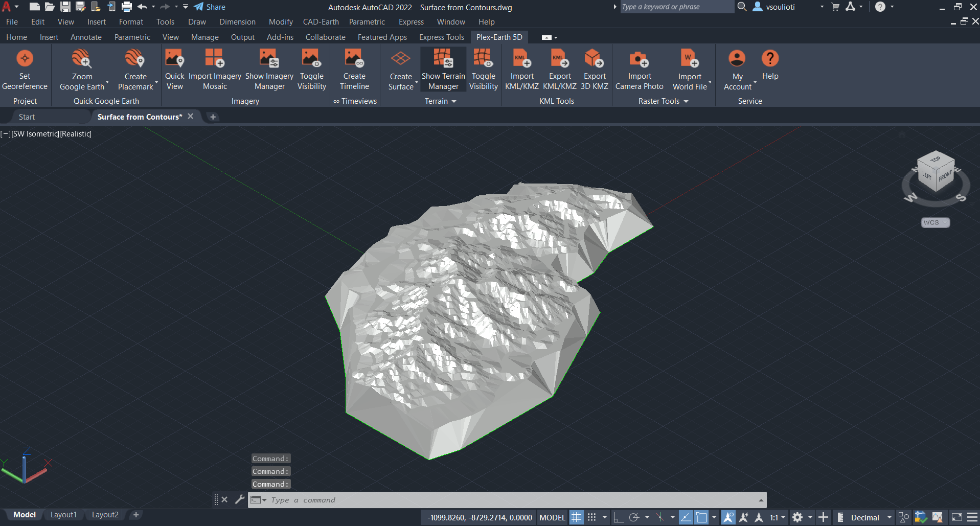
Task: Toggle annotation objects visibility icon
Action: click(x=728, y=517)
